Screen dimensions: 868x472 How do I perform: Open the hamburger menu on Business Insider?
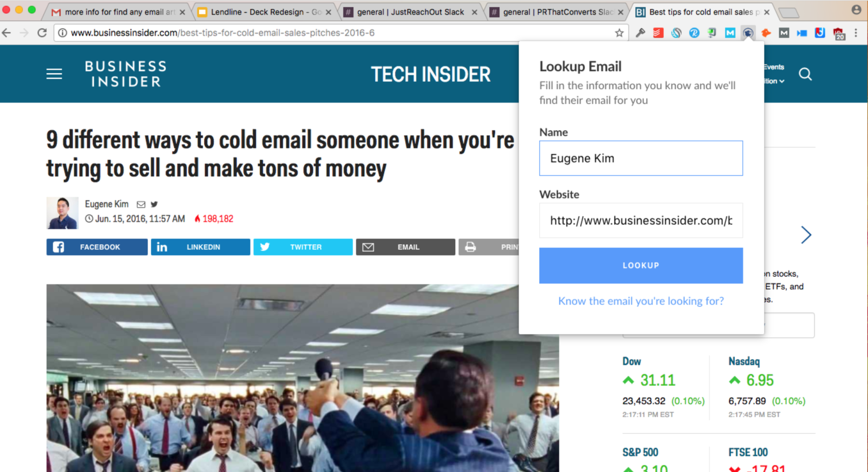tap(53, 74)
